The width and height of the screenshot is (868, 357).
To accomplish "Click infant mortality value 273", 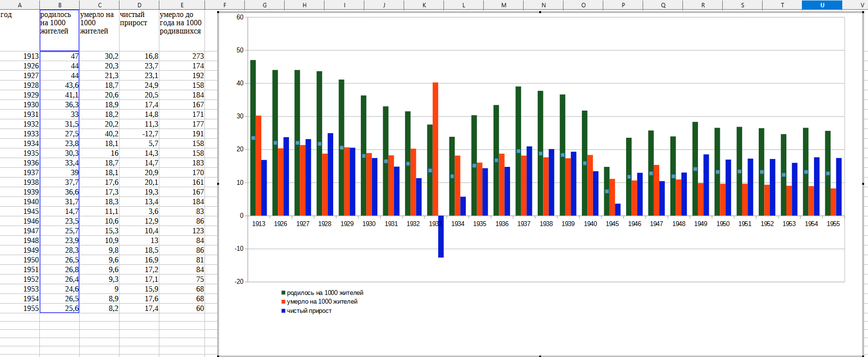I will coord(182,56).
